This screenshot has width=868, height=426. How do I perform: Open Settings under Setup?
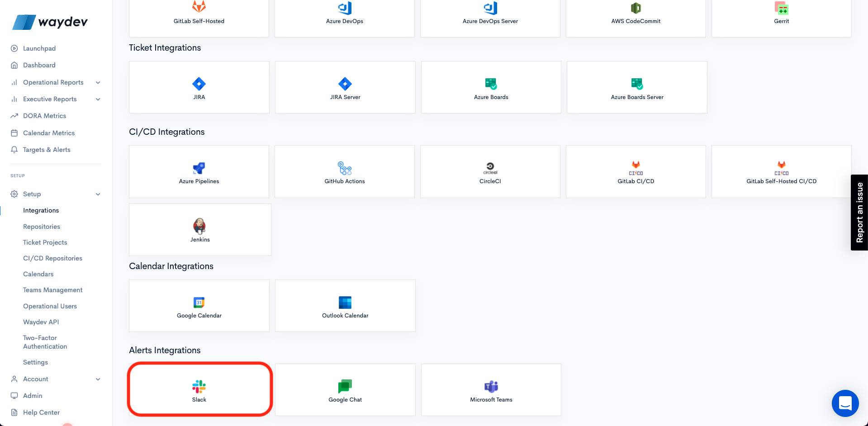point(35,362)
